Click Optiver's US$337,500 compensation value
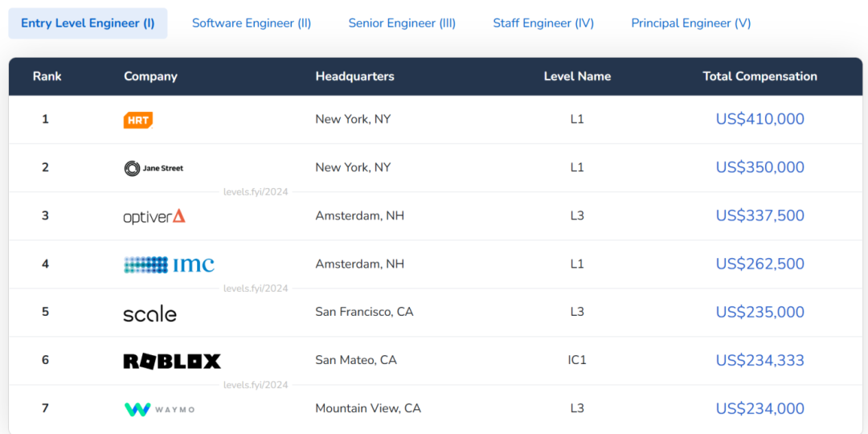 point(760,215)
